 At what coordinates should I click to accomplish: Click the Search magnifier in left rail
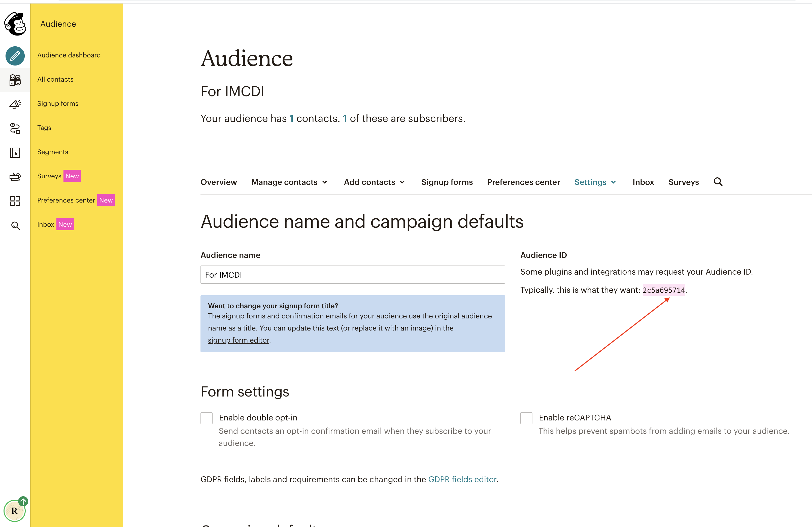pyautogui.click(x=15, y=225)
